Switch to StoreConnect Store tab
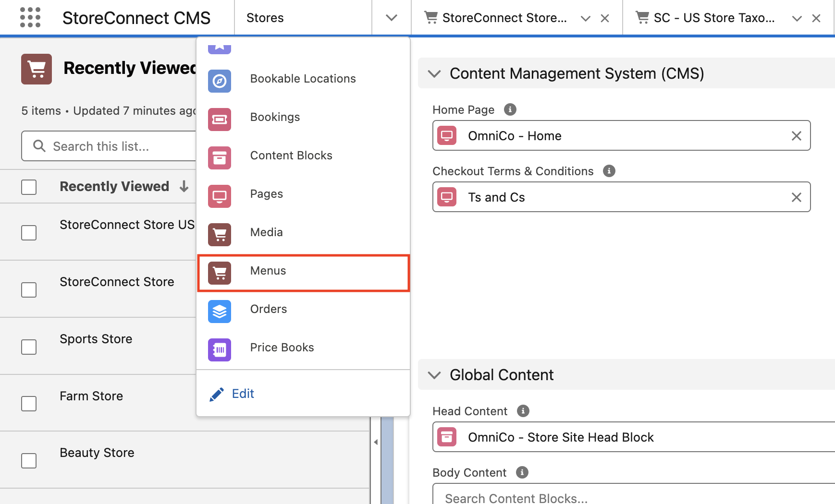 point(504,18)
